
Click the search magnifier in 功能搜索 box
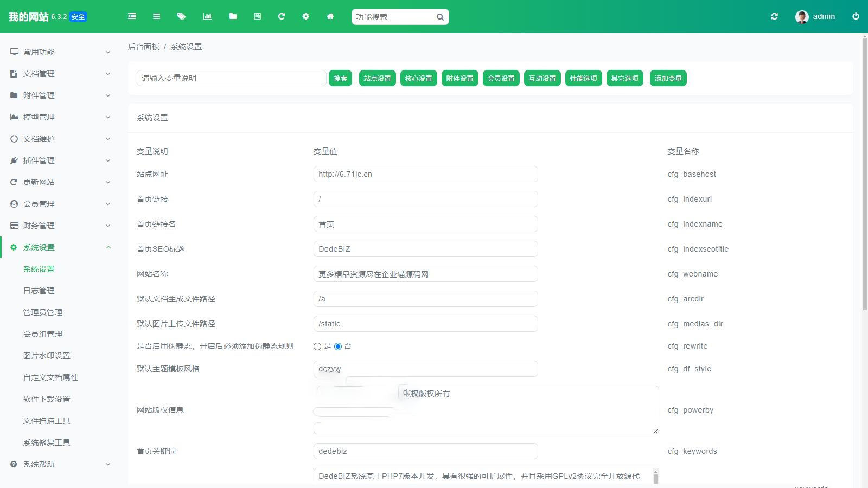pyautogui.click(x=440, y=17)
